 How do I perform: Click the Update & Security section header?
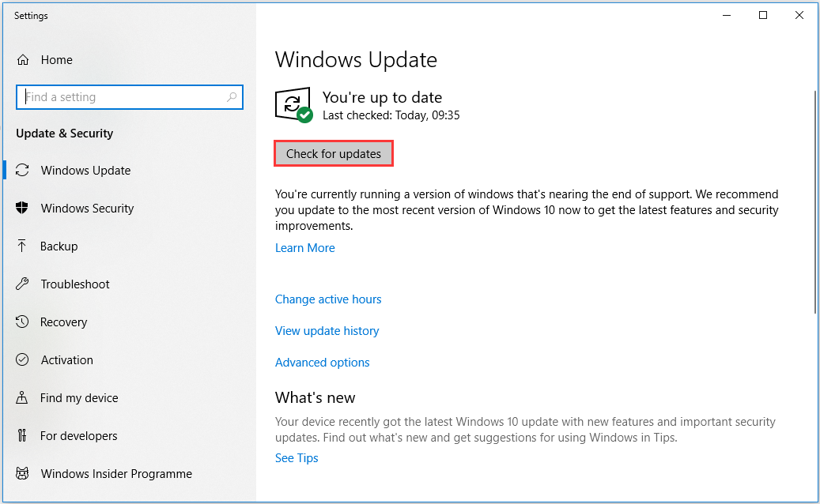click(64, 134)
